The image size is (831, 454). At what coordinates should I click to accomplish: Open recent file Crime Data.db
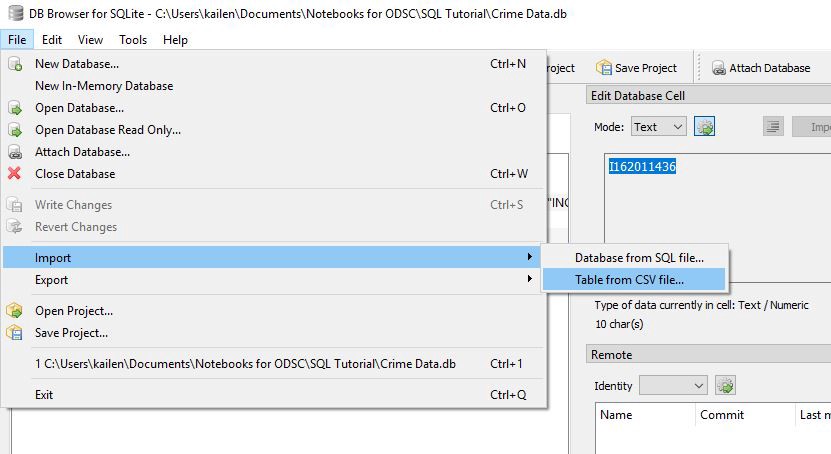coord(274,364)
